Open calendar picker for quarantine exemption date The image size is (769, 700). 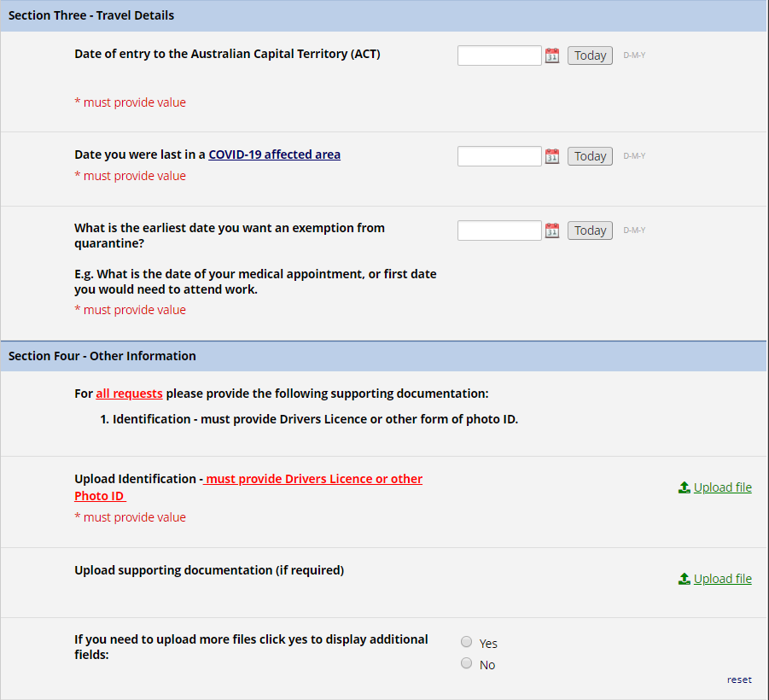pyautogui.click(x=552, y=230)
